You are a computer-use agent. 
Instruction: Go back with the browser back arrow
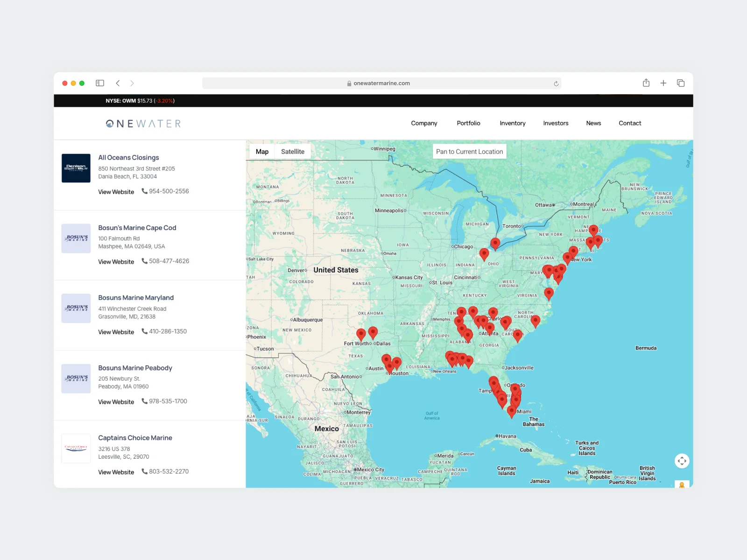coord(118,83)
